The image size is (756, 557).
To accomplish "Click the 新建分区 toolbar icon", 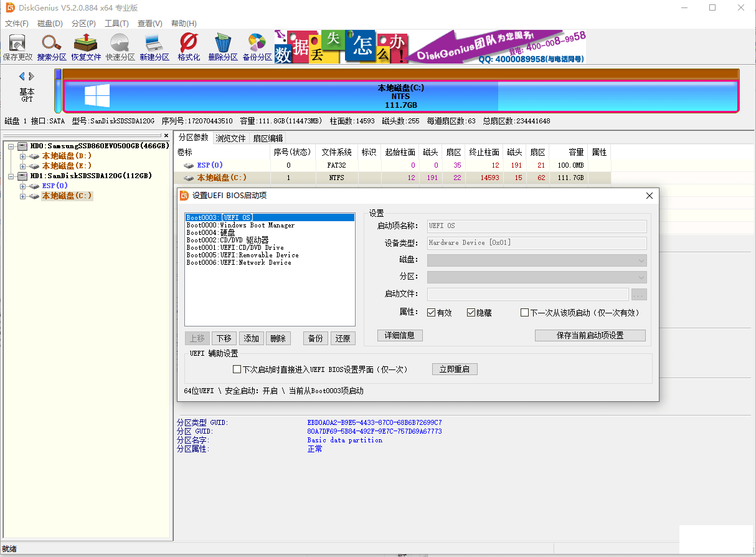I will tap(154, 47).
